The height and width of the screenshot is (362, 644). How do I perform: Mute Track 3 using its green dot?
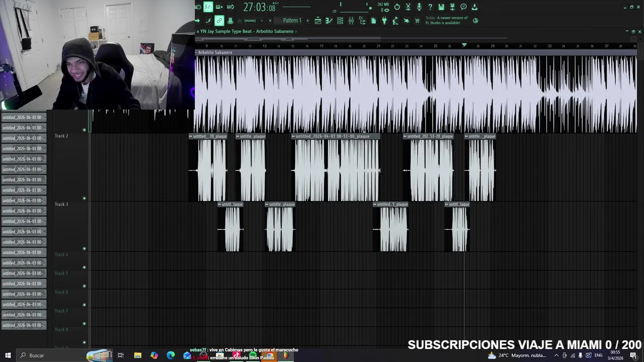click(85, 248)
